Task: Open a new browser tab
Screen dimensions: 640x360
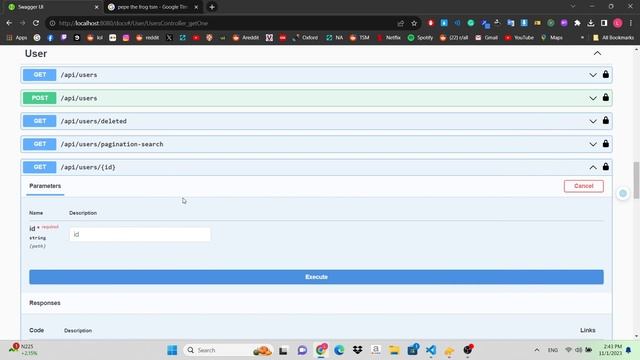Action: point(212,7)
